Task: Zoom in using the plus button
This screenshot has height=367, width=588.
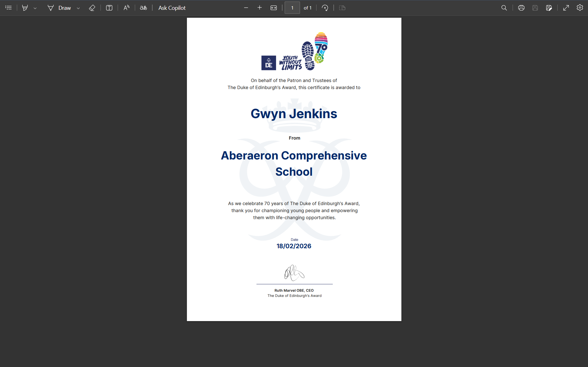Action: pos(260,8)
